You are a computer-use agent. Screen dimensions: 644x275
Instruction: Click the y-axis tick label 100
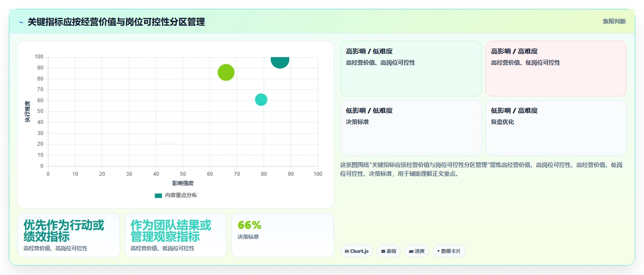(x=39, y=57)
